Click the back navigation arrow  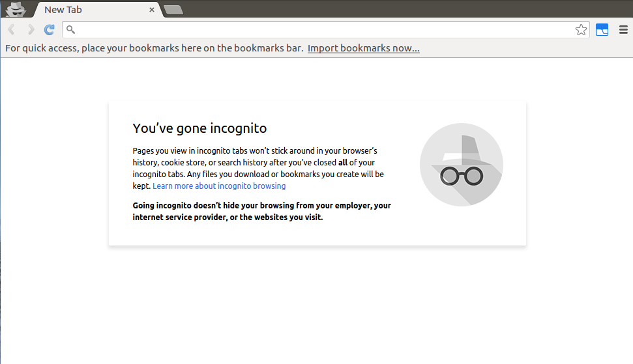[x=11, y=29]
